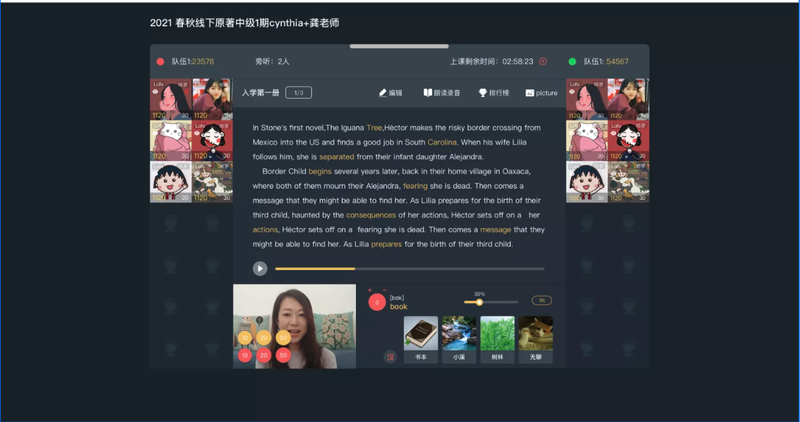Click the red plus icon beside remaining time
The image size is (800, 422).
click(543, 61)
